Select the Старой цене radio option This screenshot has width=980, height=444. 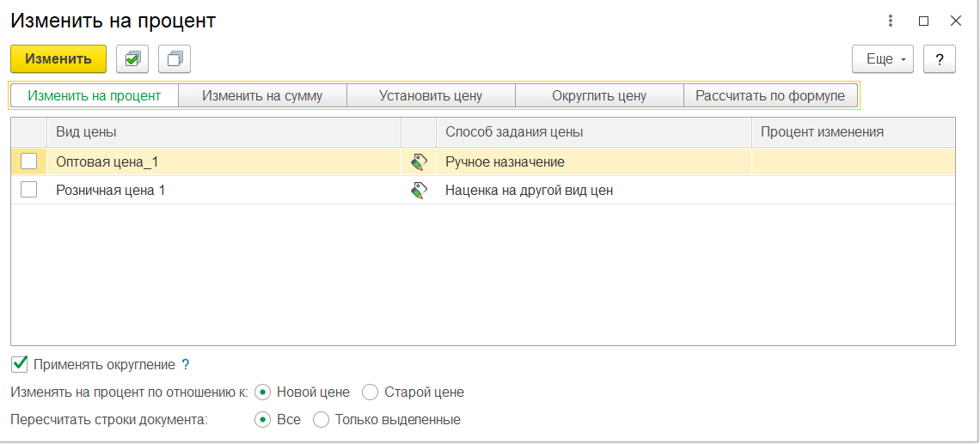tap(371, 392)
